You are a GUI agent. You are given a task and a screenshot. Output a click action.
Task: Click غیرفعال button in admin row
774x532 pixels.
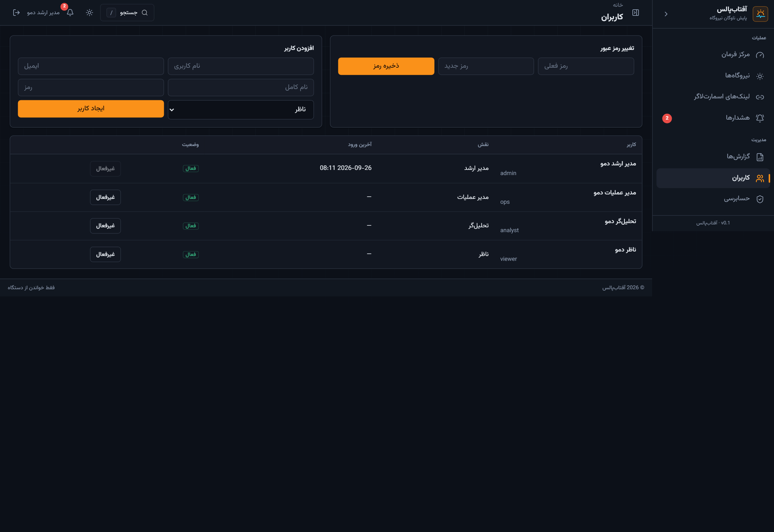coord(105,169)
